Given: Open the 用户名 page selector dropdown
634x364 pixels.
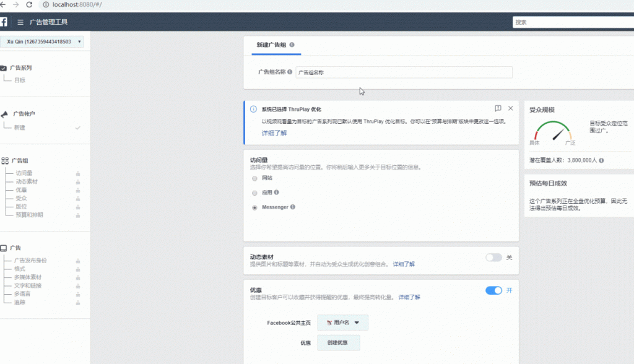Looking at the screenshot, I should 342,323.
